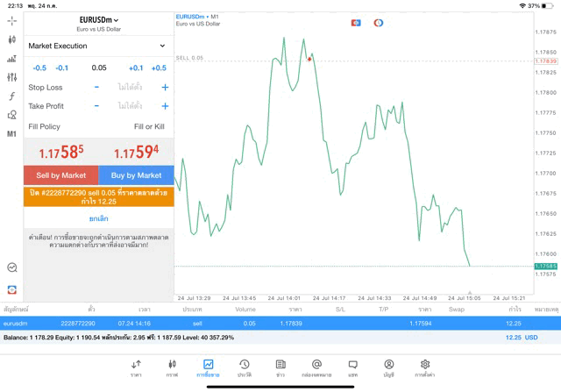Select the crosshair tool in left sidebar
Image resolution: width=561 pixels, height=392 pixels.
(x=11, y=20)
